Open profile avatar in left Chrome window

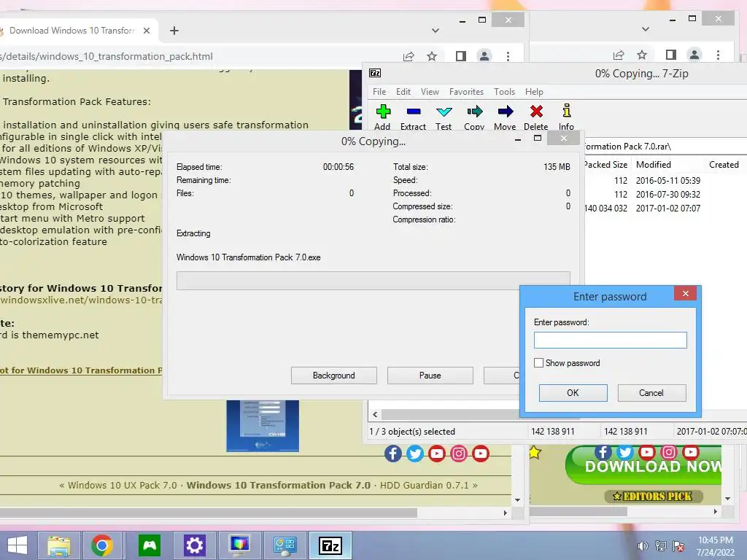click(484, 55)
